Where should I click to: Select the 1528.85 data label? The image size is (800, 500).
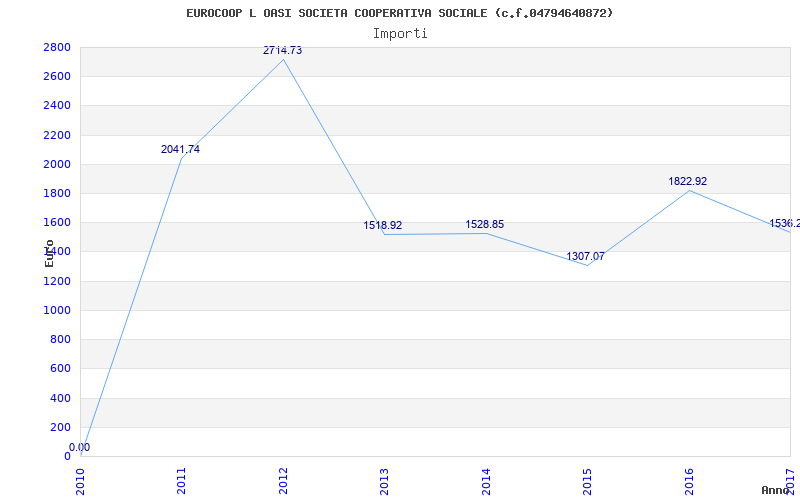tap(485, 224)
